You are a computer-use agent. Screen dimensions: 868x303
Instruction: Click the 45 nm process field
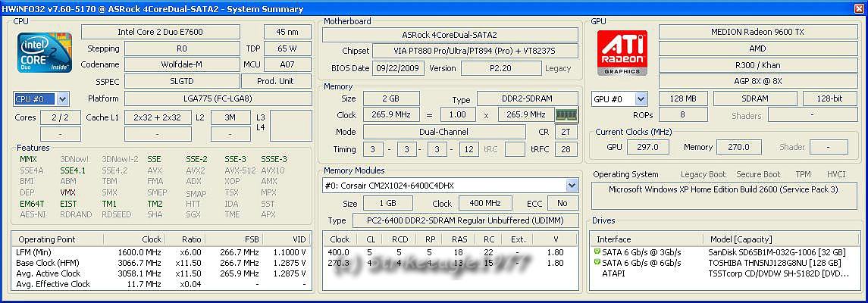pyautogui.click(x=287, y=32)
